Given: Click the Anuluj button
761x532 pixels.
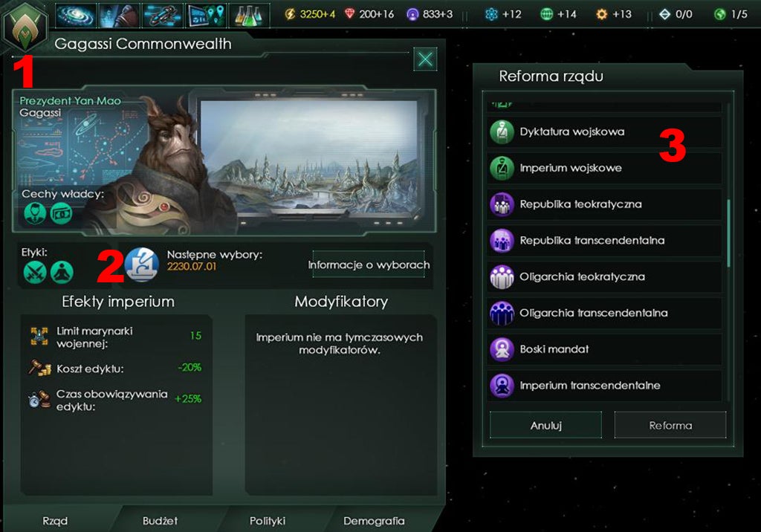Looking at the screenshot, I should tap(545, 425).
